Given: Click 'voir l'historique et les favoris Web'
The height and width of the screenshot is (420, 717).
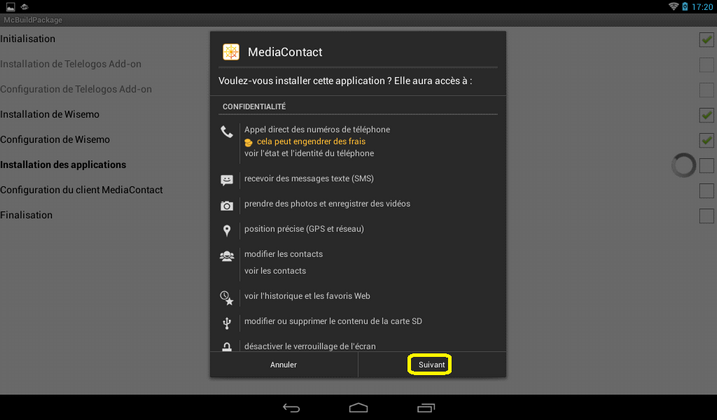Looking at the screenshot, I should pyautogui.click(x=307, y=296).
